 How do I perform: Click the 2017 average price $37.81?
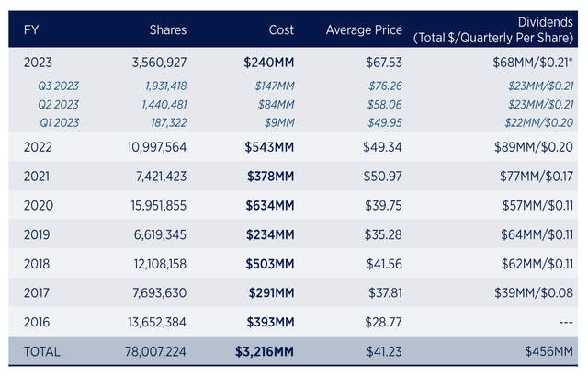click(385, 293)
